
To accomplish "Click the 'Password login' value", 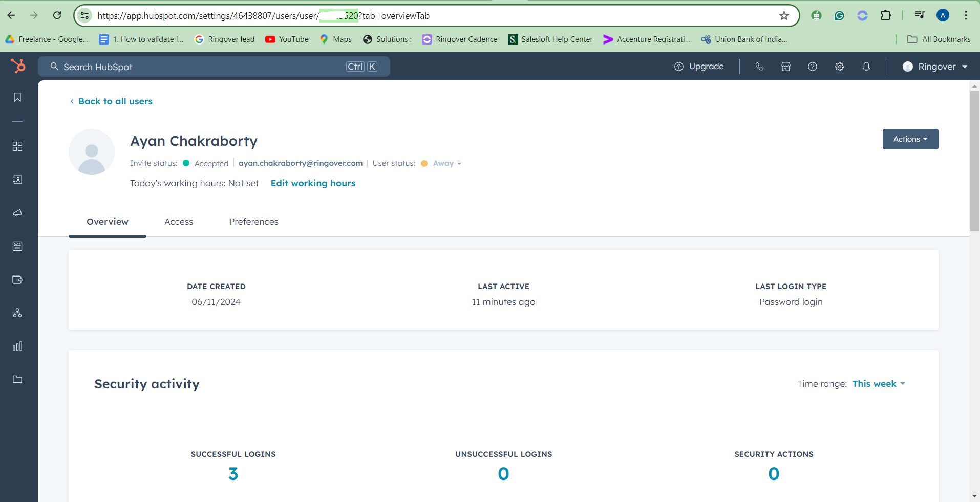I will [x=791, y=302].
